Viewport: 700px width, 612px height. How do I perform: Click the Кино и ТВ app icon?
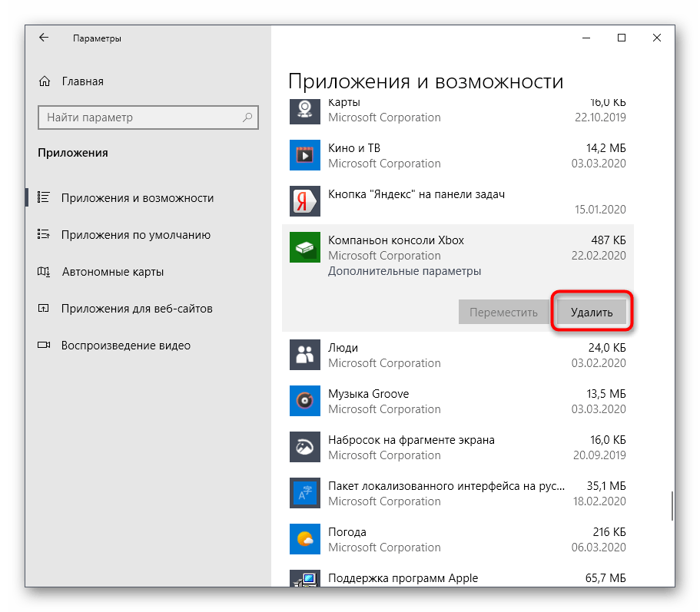coord(304,155)
